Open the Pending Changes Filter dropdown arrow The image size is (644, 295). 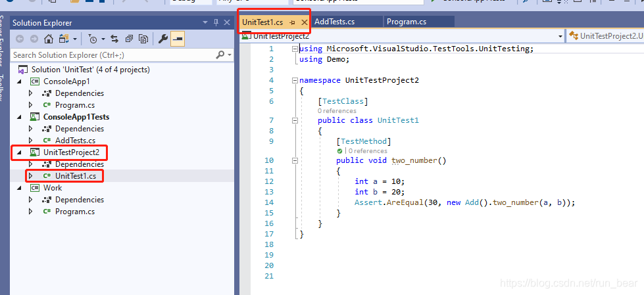[x=103, y=39]
